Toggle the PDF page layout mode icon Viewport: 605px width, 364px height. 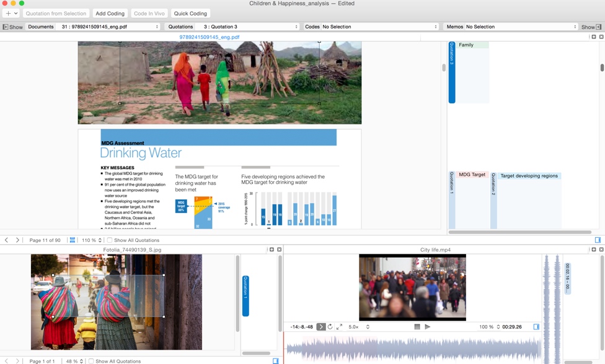point(73,240)
